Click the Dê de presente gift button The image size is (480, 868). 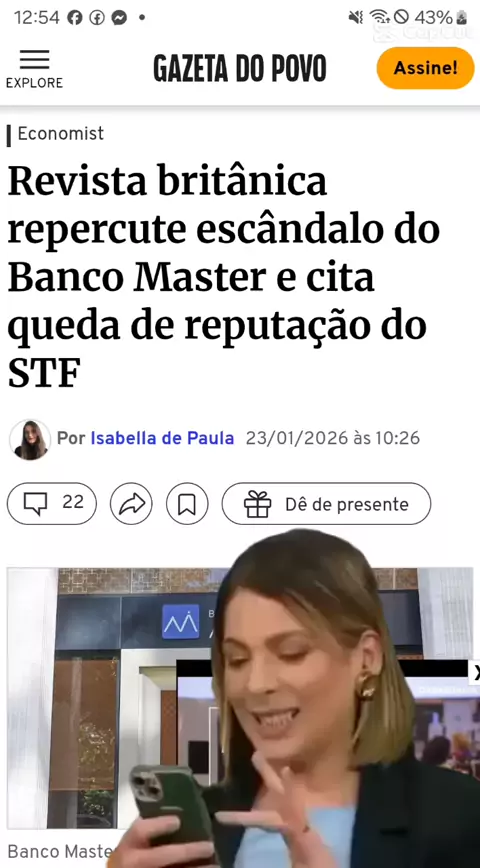click(326, 503)
